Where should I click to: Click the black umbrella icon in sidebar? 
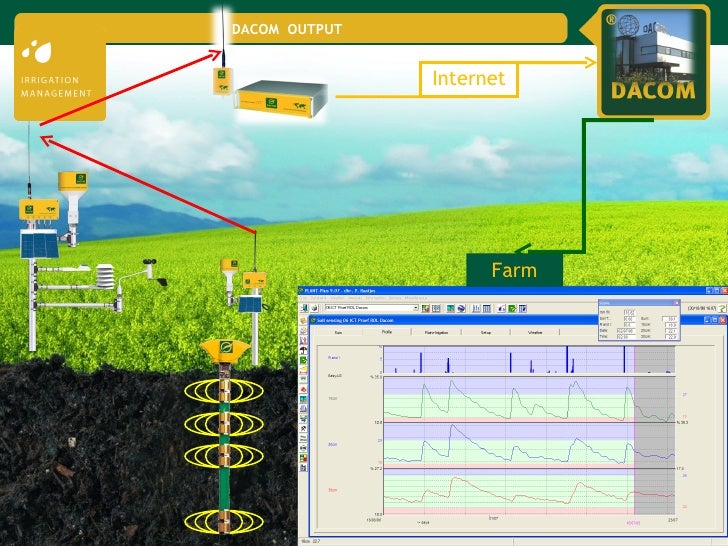click(x=303, y=350)
